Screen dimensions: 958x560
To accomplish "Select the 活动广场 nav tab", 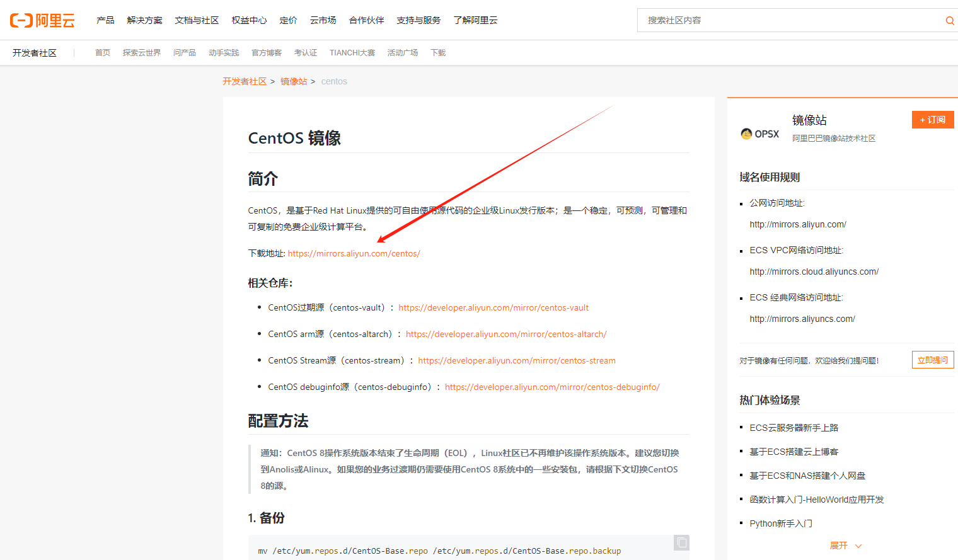I will coord(403,53).
